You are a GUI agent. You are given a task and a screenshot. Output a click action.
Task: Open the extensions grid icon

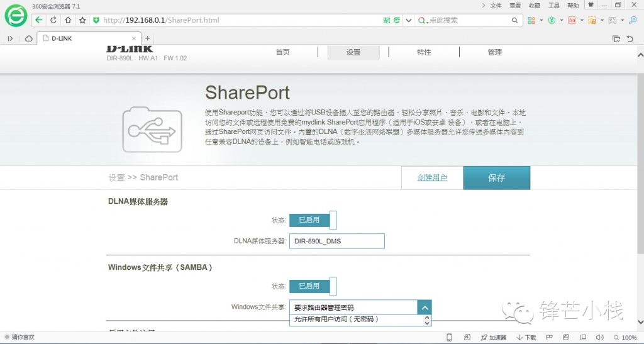click(x=531, y=20)
